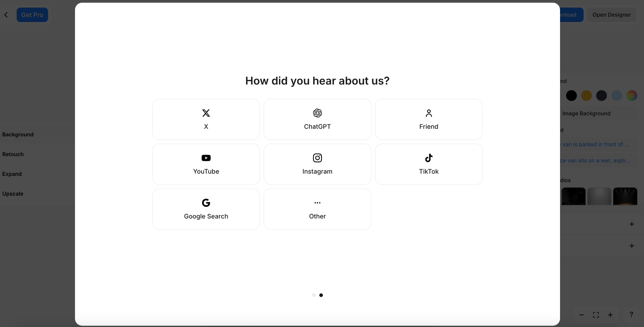Click the Open Designer button

pos(612,15)
